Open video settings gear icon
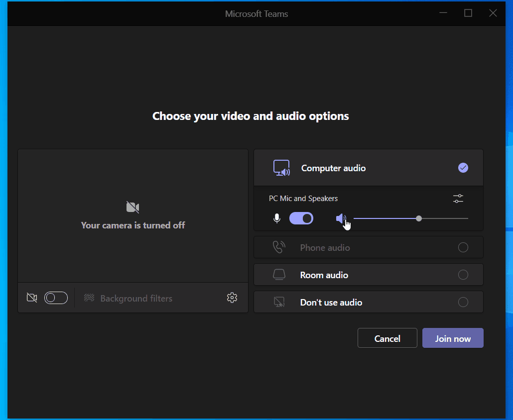The width and height of the screenshot is (513, 420). tap(232, 298)
